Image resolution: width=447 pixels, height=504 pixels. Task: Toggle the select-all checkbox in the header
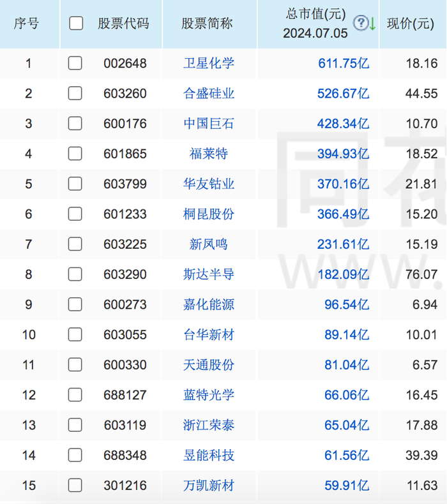click(x=76, y=24)
